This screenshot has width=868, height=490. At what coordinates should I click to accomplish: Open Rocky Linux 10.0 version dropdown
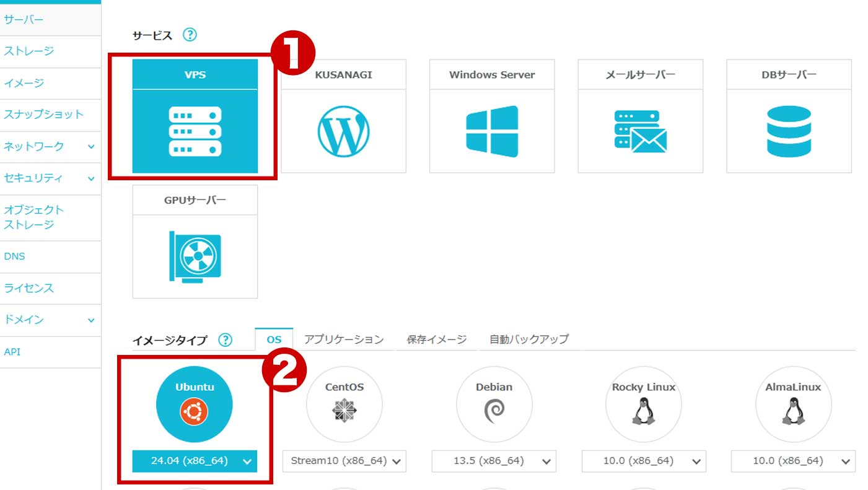pyautogui.click(x=644, y=461)
